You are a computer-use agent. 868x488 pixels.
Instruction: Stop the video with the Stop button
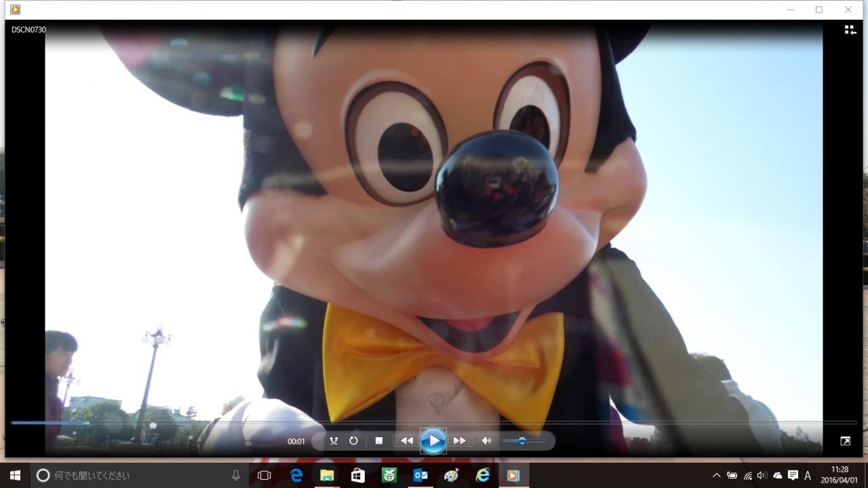379,440
